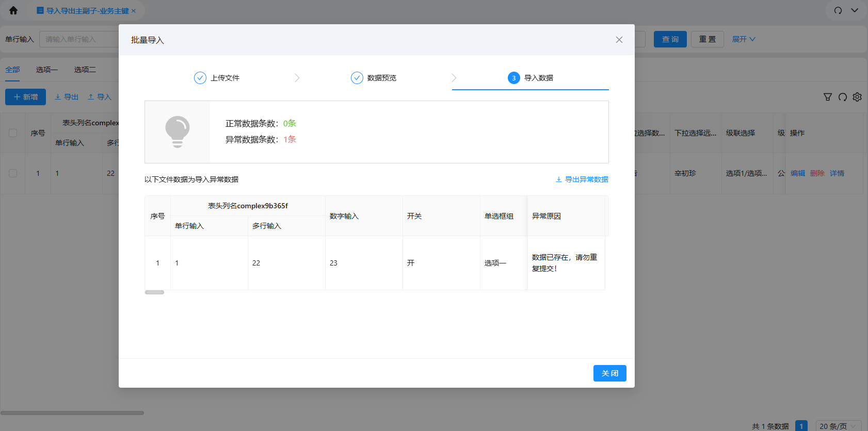
Task: Click the refresh icon in top-right corner
Action: point(838,10)
